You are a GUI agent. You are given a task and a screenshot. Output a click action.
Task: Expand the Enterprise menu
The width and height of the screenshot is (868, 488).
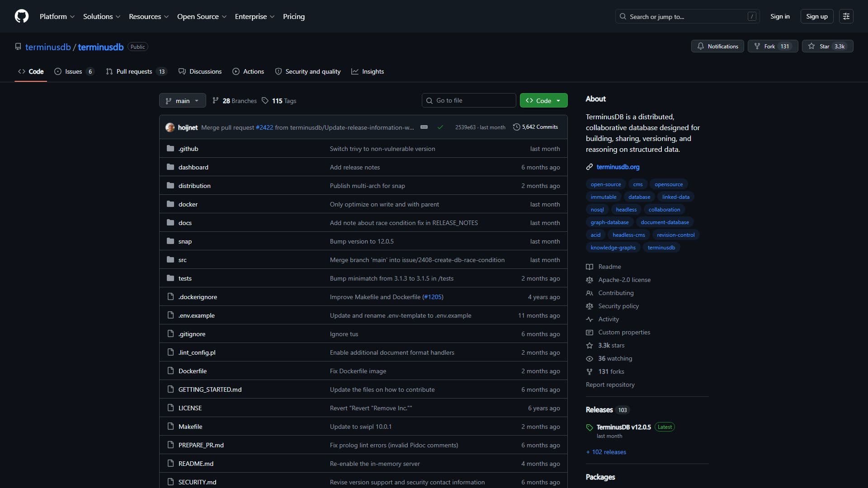255,16
